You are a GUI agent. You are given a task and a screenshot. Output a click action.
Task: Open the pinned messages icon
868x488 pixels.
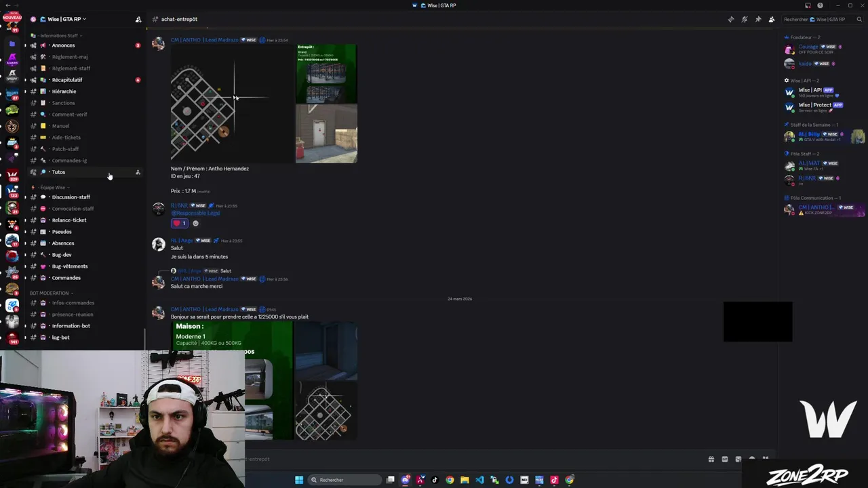[757, 19]
